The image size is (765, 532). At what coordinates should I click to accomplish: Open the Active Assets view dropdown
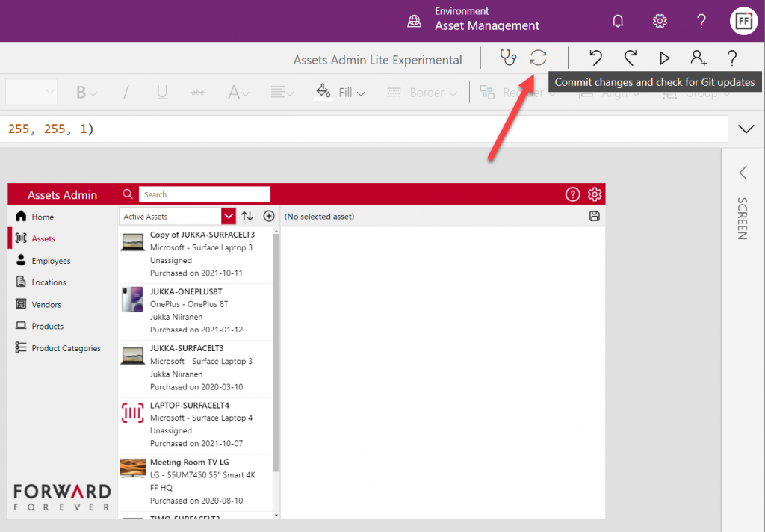click(229, 214)
